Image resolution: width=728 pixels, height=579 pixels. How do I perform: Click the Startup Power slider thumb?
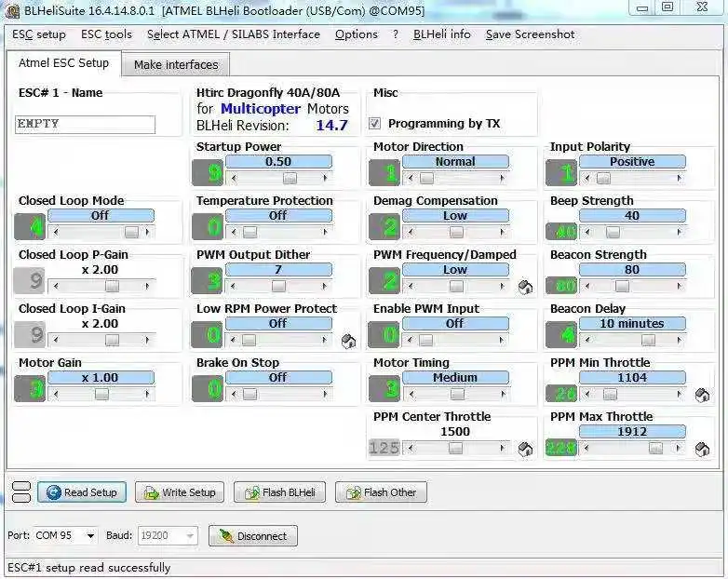290,178
